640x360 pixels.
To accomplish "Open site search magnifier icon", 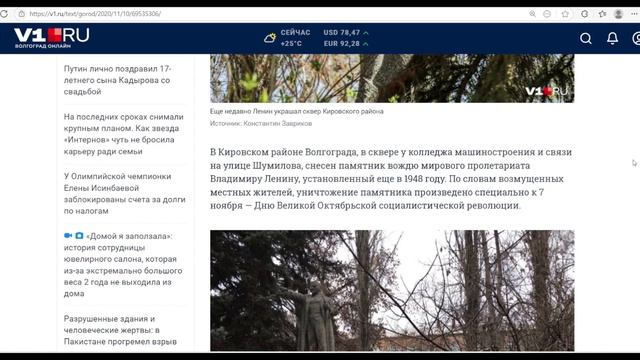I will click(586, 38).
